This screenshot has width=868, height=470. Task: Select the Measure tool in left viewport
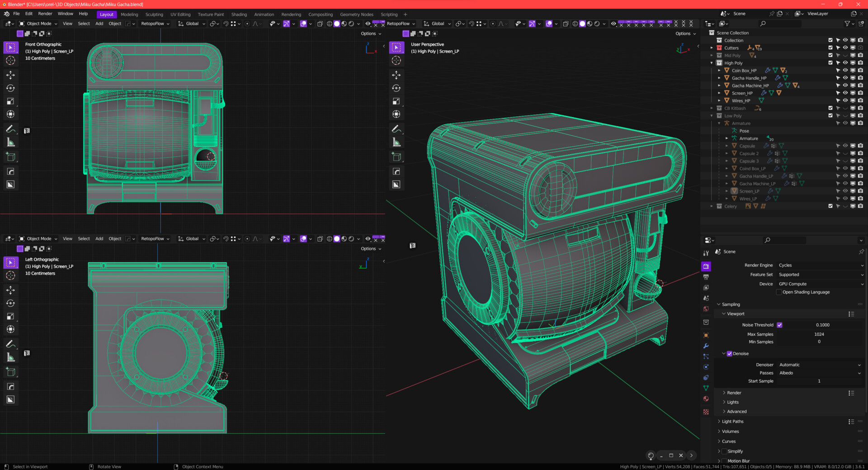(x=11, y=358)
